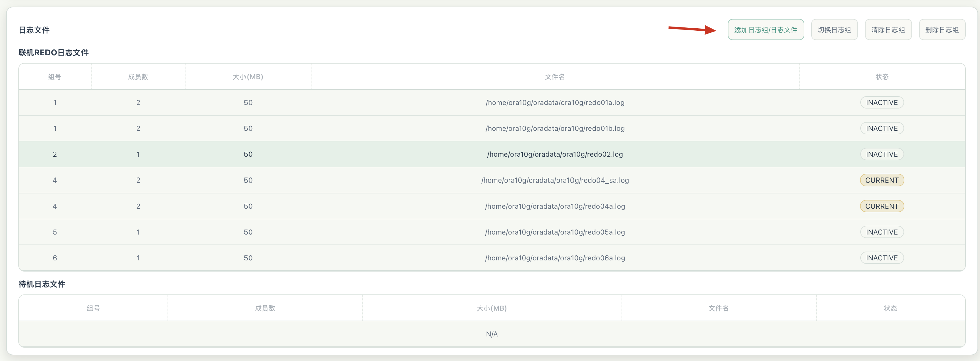Click the INACTIVE badge for redo01a.log

(881, 103)
